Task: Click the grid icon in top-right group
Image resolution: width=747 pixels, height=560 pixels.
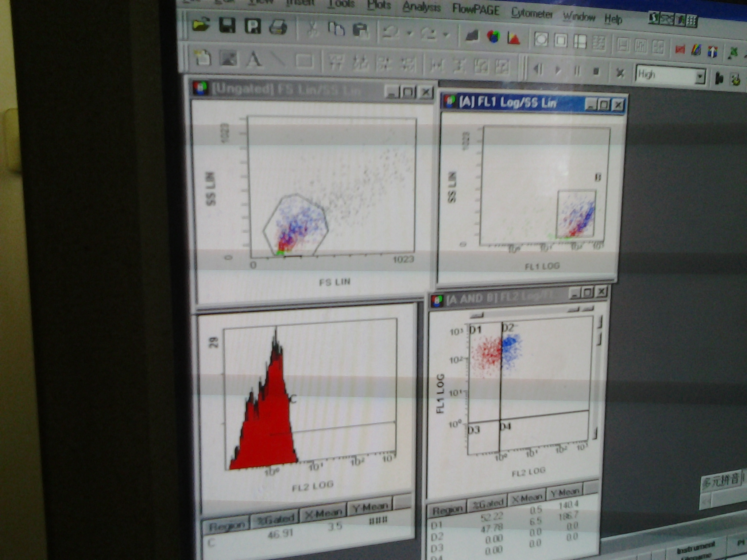Action: pos(692,21)
